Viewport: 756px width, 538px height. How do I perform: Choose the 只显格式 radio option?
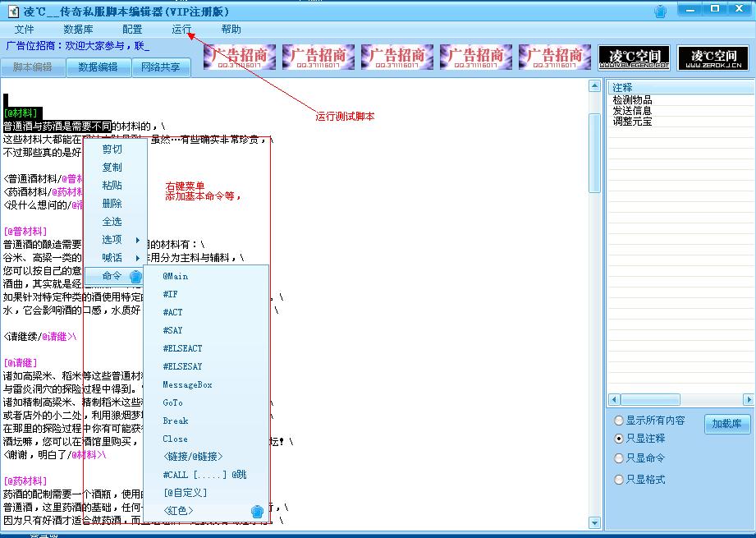click(x=619, y=480)
